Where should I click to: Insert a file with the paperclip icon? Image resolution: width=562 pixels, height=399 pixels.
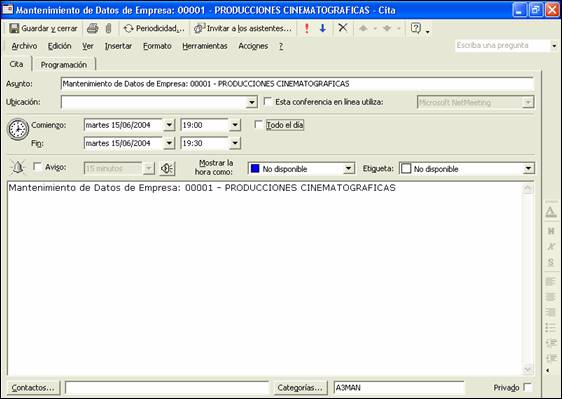[109, 28]
